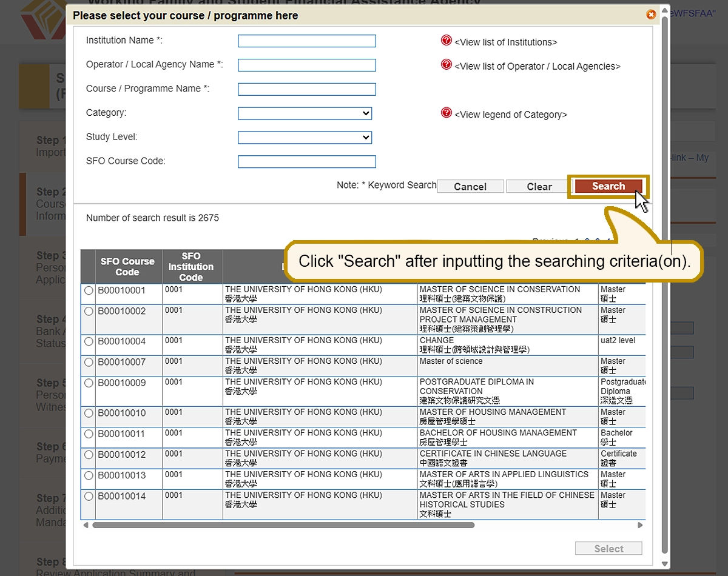The height and width of the screenshot is (576, 728).
Task: Click the SFO Institution Code column header
Action: click(x=191, y=267)
